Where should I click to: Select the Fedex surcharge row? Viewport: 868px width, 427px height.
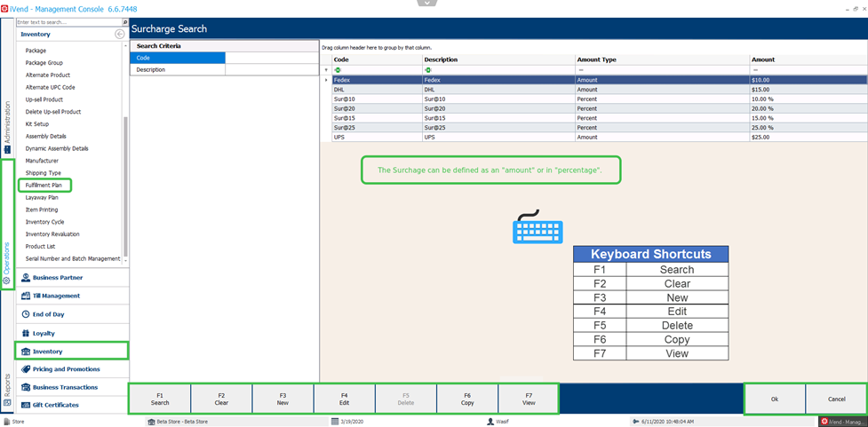click(599, 80)
